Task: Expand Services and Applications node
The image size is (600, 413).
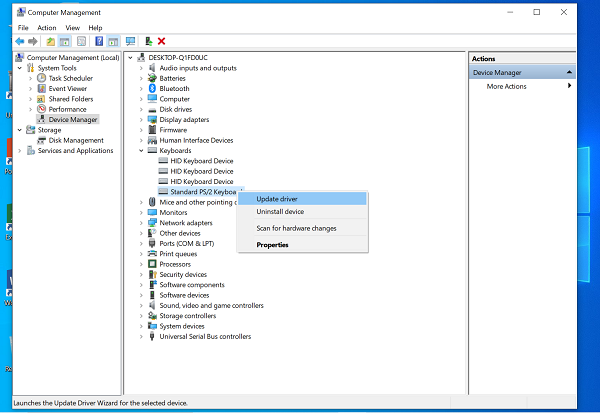Action: 19,151
